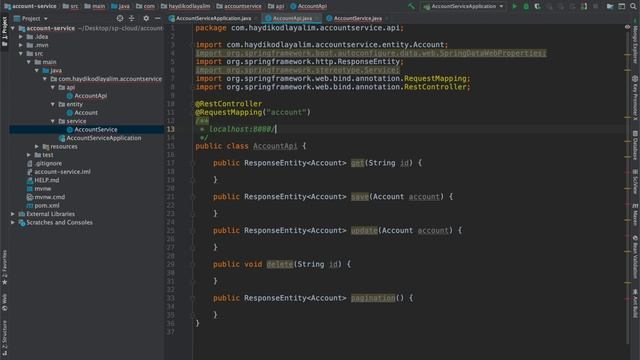Hide the Project panel with minus icon
The image size is (640, 360).
click(x=158, y=18)
